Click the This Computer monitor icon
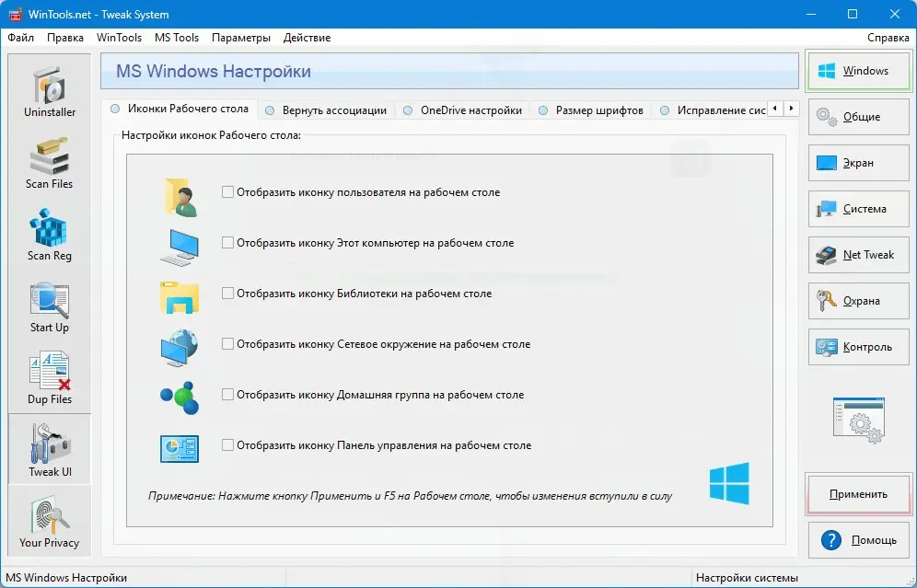 (180, 248)
